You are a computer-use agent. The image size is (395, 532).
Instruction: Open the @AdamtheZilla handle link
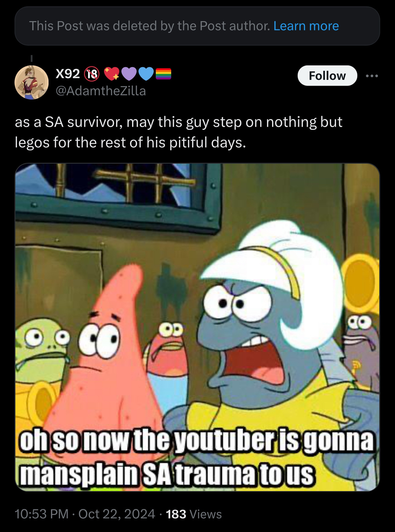[x=101, y=91]
